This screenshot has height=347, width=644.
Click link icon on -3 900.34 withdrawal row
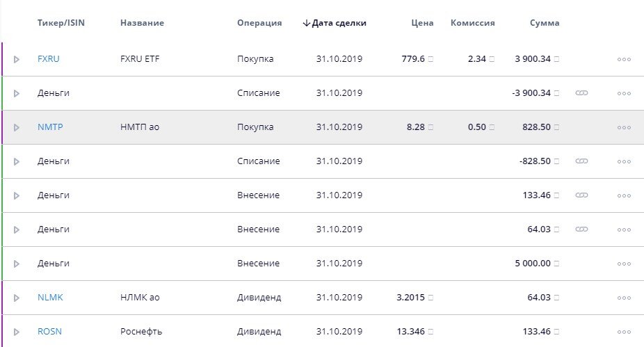click(581, 93)
